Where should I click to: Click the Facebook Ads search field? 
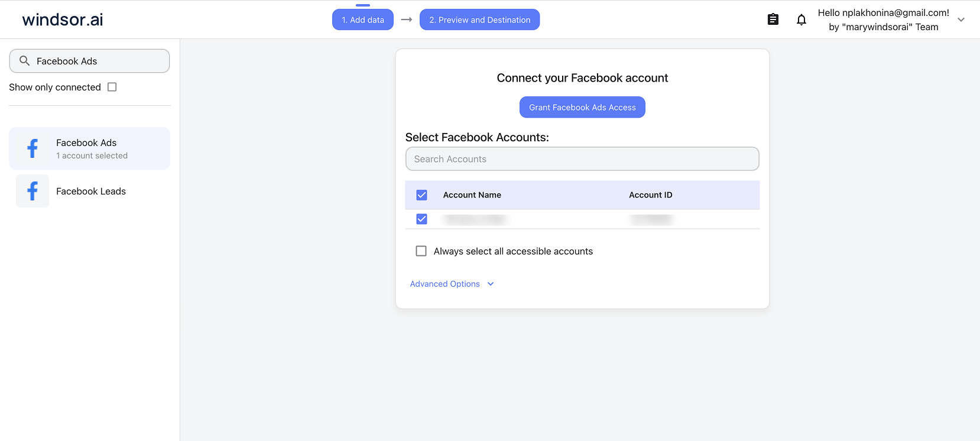point(89,61)
